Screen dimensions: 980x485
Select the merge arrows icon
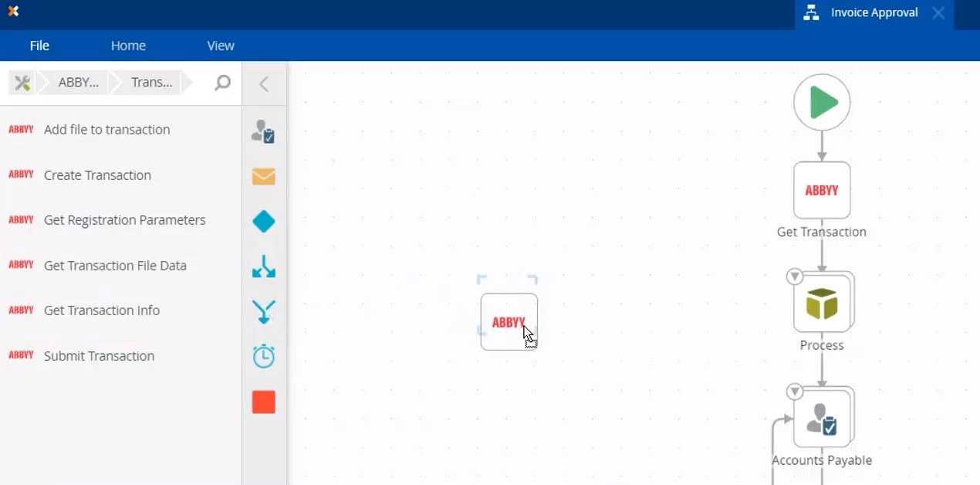(x=264, y=312)
